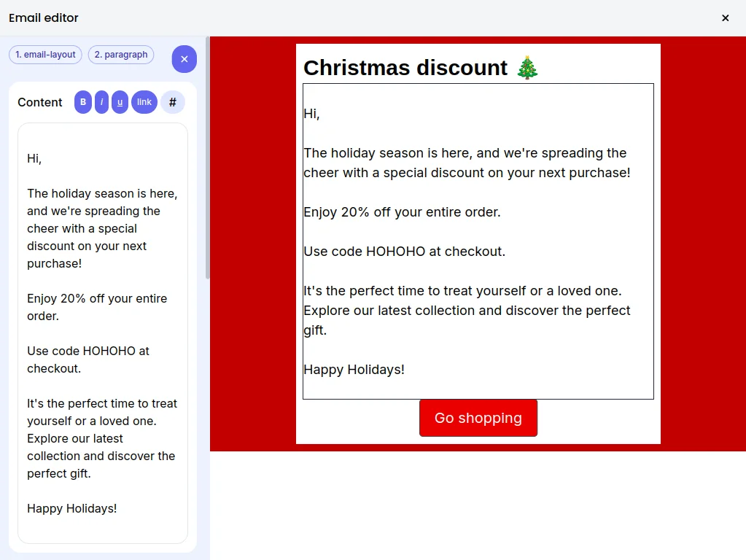Click the Content panel label
746x560 pixels.
(40, 102)
